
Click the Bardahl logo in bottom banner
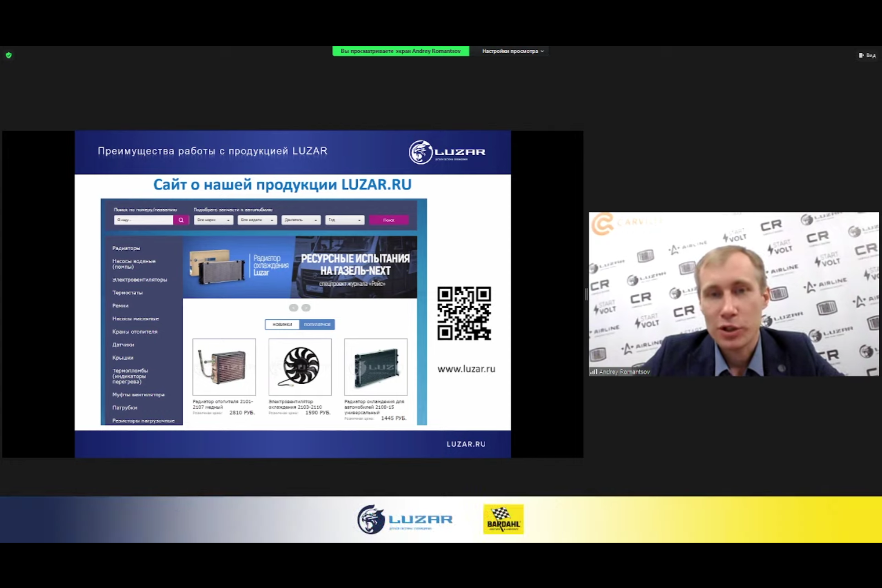pyautogui.click(x=503, y=519)
